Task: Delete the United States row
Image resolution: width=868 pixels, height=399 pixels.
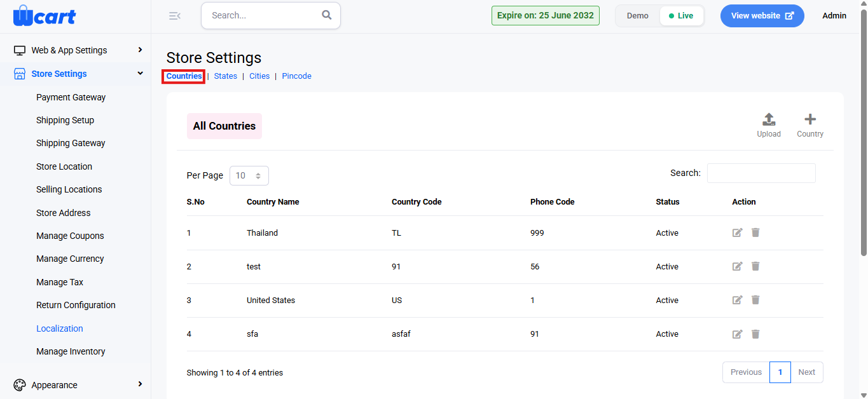Action: (755, 300)
